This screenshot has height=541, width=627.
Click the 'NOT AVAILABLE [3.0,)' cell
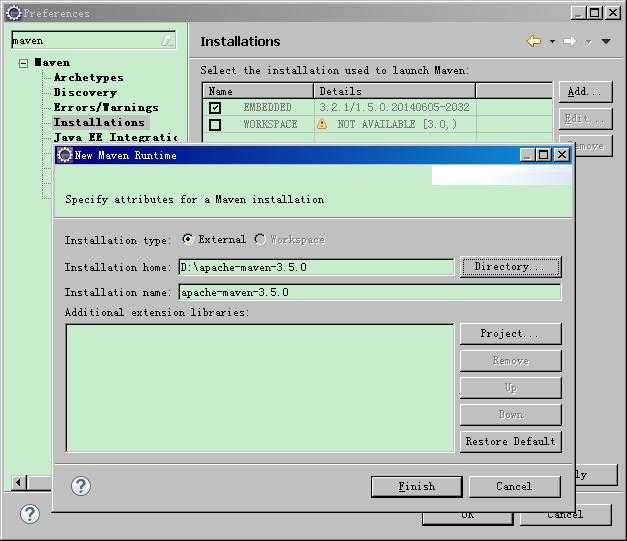click(x=397, y=124)
